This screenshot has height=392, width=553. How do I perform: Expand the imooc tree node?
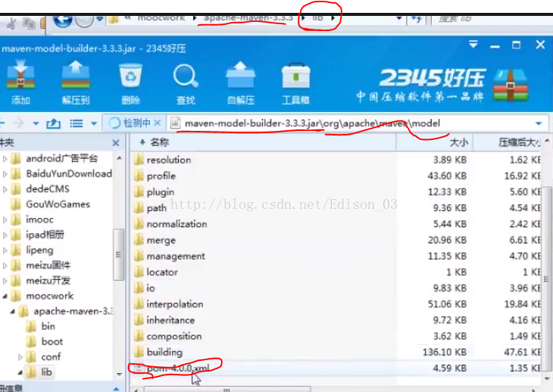pos(5,219)
